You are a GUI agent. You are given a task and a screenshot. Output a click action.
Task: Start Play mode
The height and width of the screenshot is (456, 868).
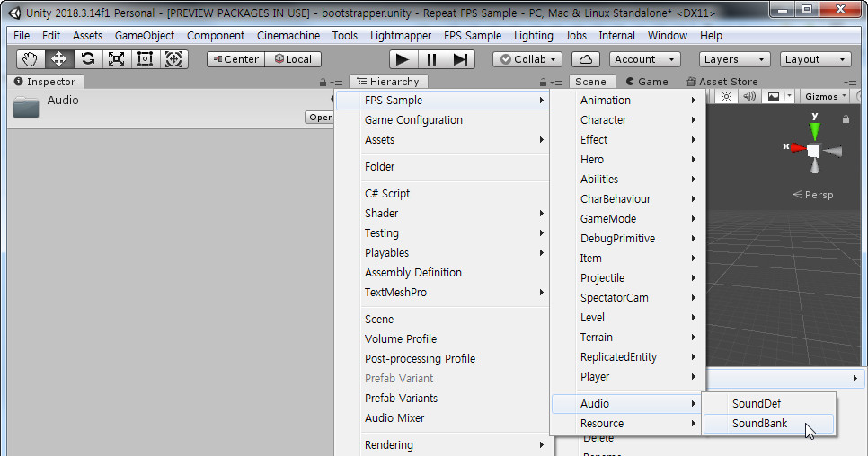click(x=403, y=59)
